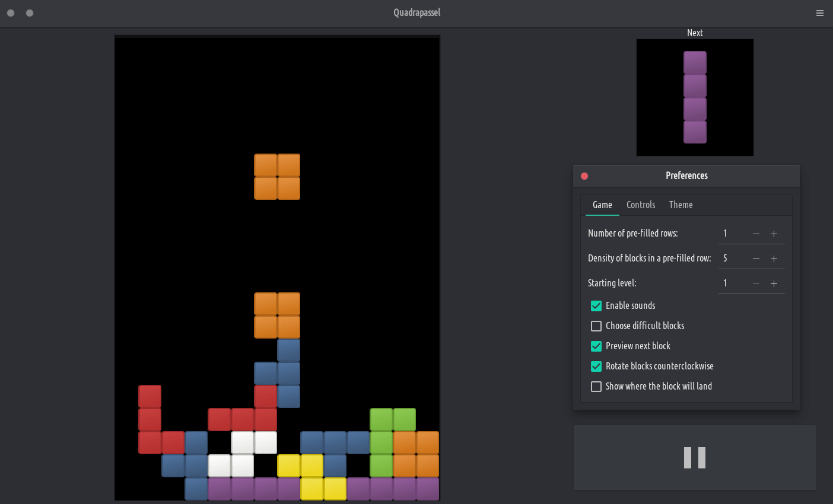Enable Show where the block will land
The height and width of the screenshot is (504, 833).
pyautogui.click(x=596, y=387)
